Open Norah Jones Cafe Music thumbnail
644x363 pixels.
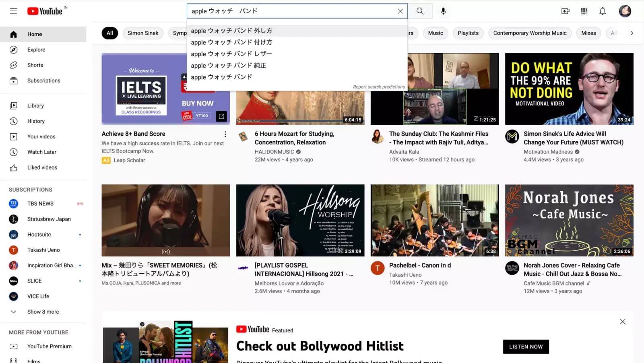click(x=569, y=220)
